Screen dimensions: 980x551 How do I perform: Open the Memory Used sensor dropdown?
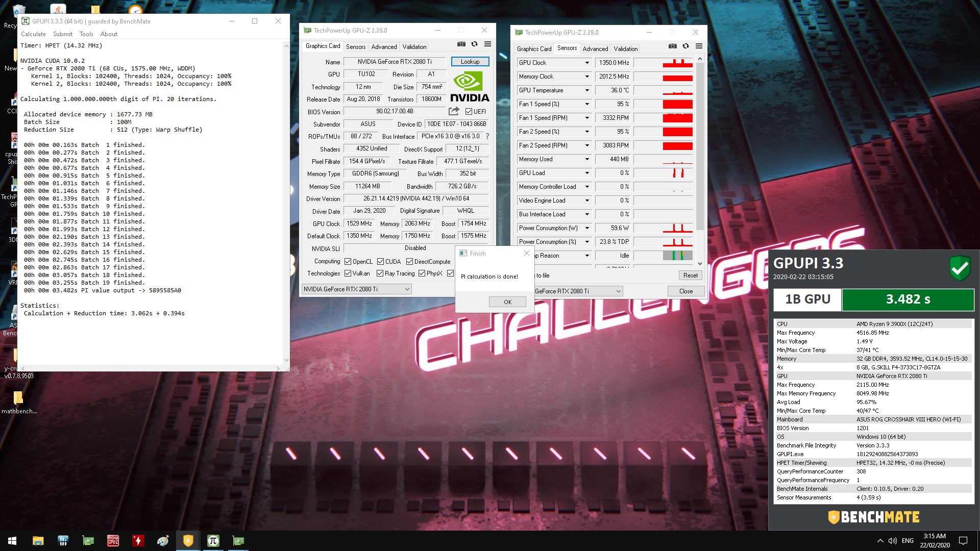tap(586, 159)
